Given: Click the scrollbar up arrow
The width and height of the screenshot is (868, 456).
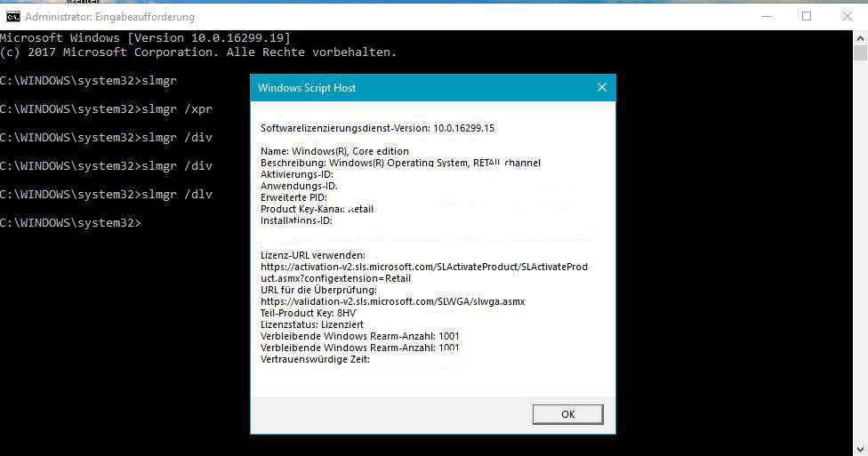Looking at the screenshot, I should pos(860,38).
